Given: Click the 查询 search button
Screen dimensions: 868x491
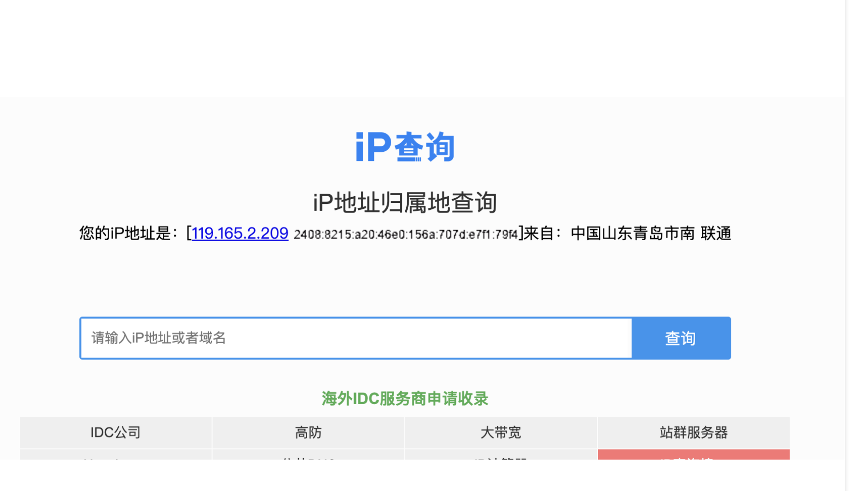Looking at the screenshot, I should pos(680,338).
